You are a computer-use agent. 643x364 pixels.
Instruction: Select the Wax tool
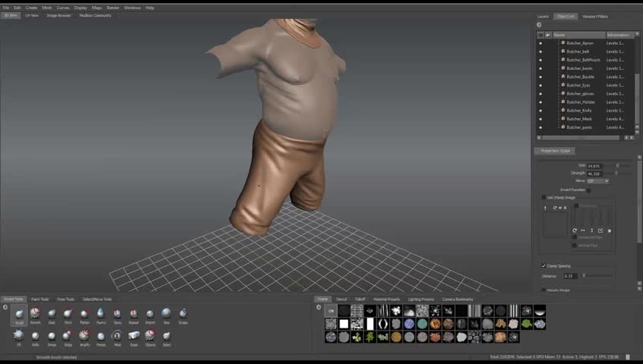(x=167, y=315)
